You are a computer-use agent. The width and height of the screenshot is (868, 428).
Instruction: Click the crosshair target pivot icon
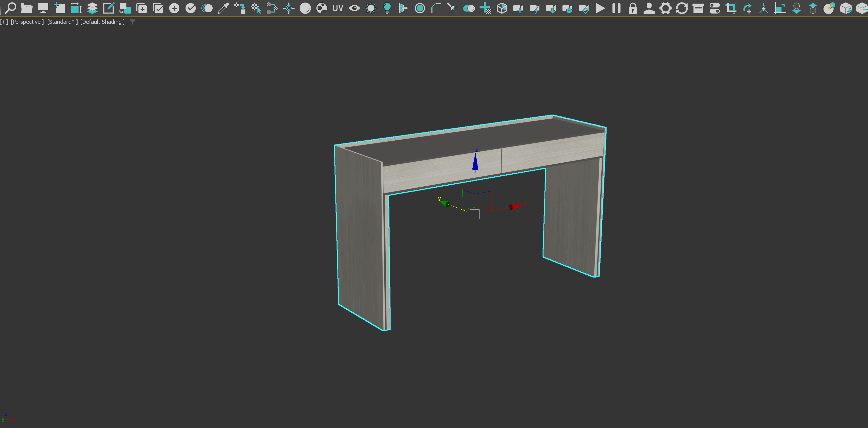click(x=289, y=8)
